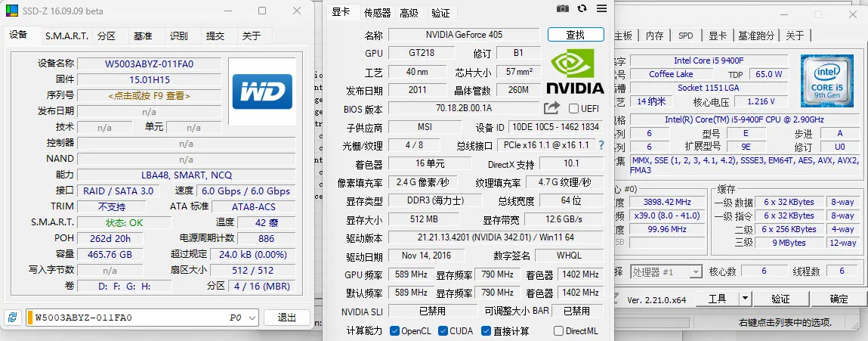This screenshot has height=341, width=868.
Task: Switch to the 关于 tab in SSD-Z
Action: tap(252, 36)
